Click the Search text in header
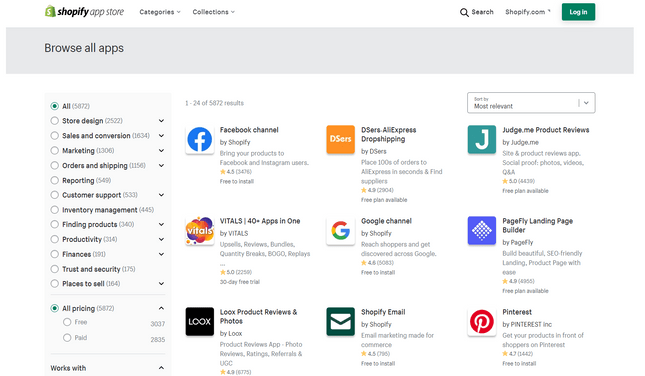 (x=482, y=12)
